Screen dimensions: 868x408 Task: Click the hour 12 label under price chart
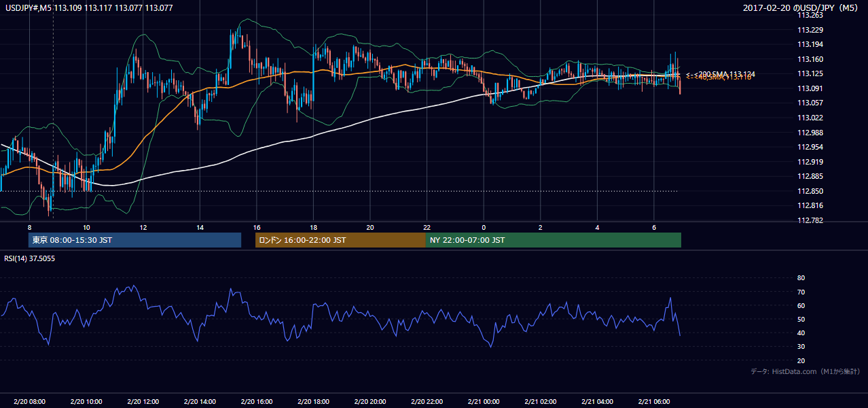pyautogui.click(x=143, y=227)
